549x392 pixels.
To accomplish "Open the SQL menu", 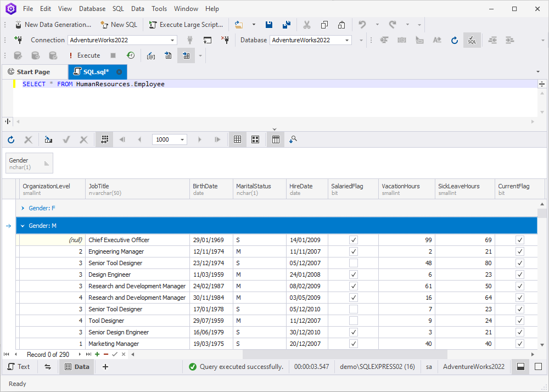I will click(x=118, y=9).
